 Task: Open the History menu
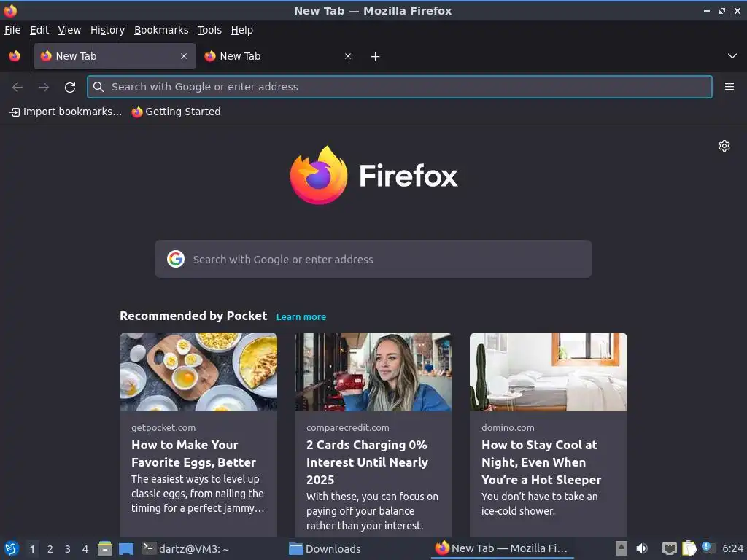[x=108, y=30]
